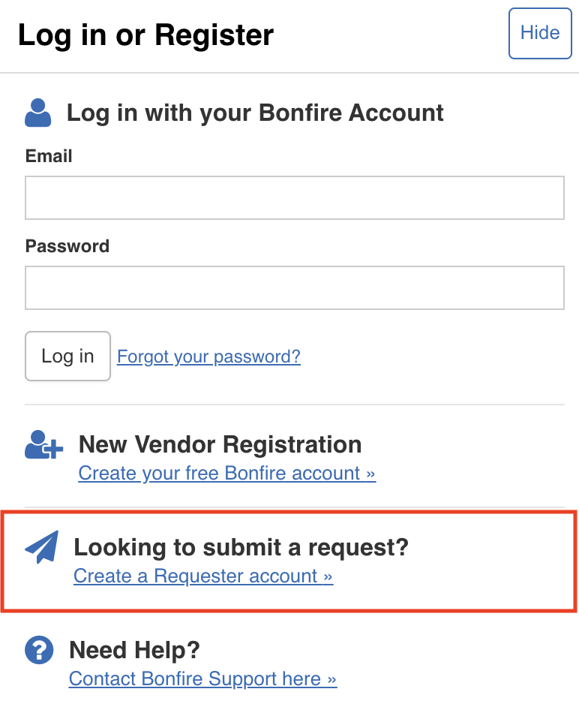Open Create a Requester account link

(203, 576)
